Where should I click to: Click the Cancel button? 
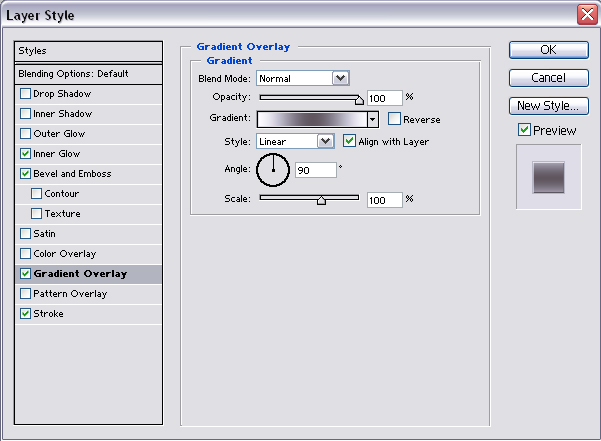click(548, 78)
